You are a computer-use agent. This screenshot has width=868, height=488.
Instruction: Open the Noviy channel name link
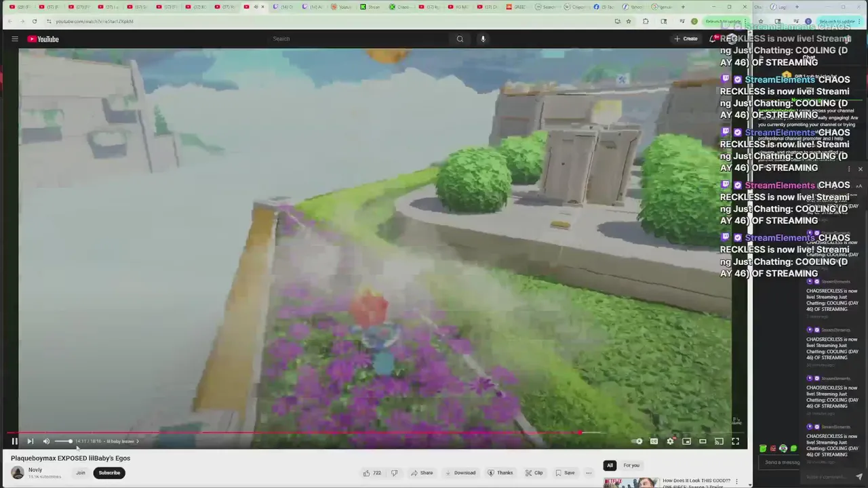35,470
